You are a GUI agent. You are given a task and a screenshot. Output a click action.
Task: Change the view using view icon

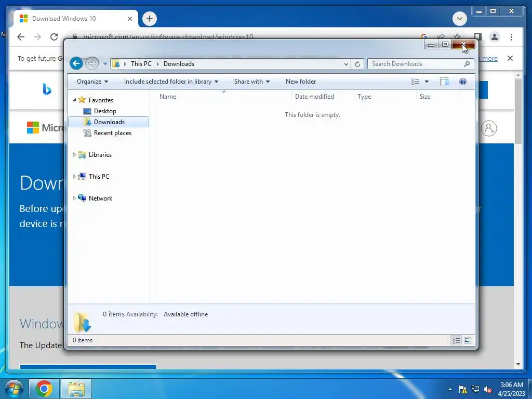(x=415, y=82)
